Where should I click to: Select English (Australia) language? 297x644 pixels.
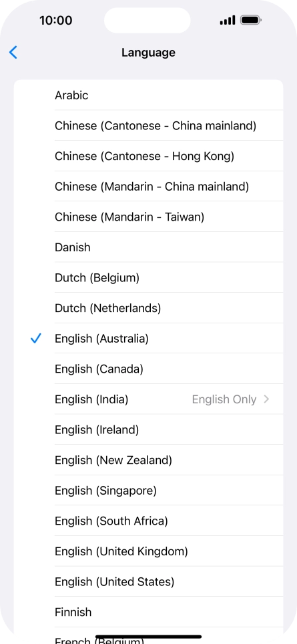[x=148, y=339]
